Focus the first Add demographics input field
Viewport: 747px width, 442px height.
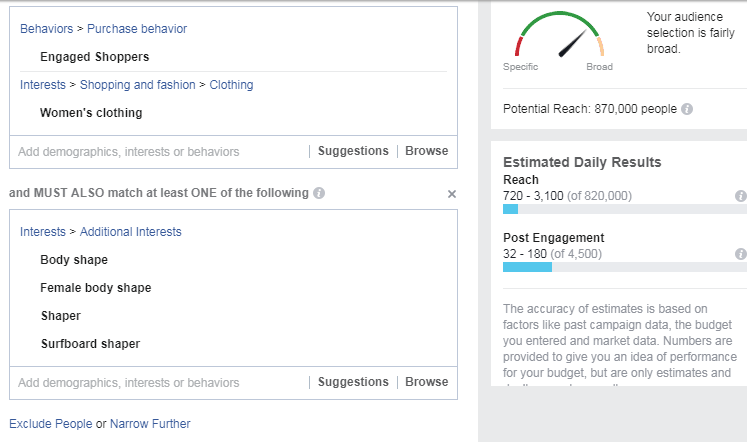(x=160, y=152)
